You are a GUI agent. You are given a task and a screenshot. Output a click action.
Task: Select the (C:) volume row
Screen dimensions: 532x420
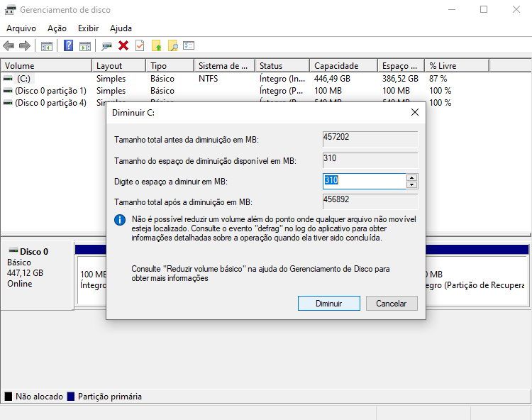pos(24,79)
